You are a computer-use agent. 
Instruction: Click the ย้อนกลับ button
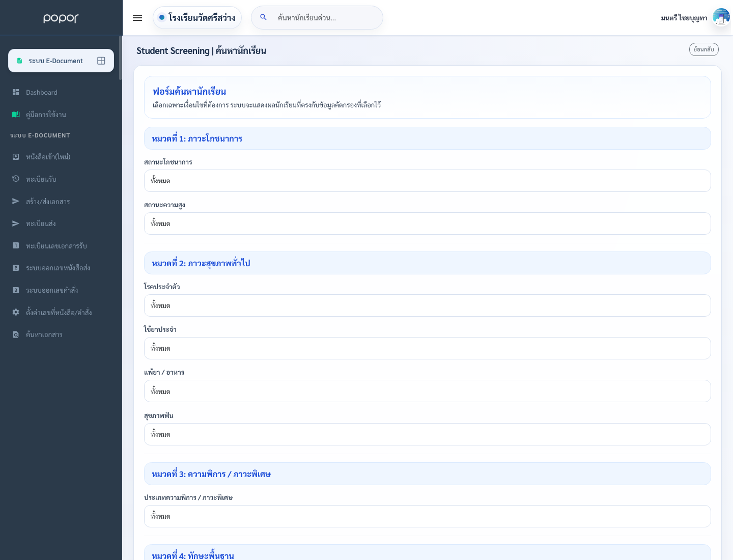[704, 49]
